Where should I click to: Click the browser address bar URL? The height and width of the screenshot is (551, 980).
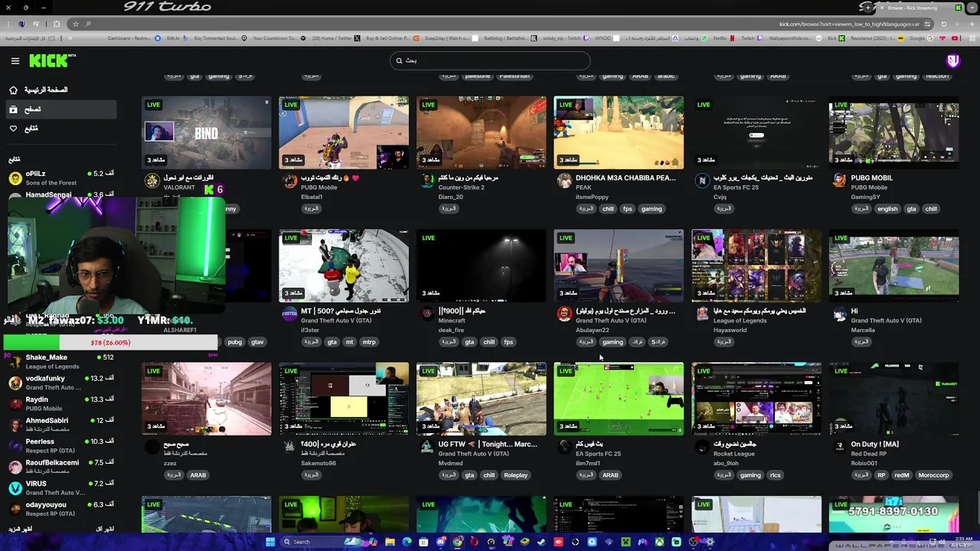point(849,24)
